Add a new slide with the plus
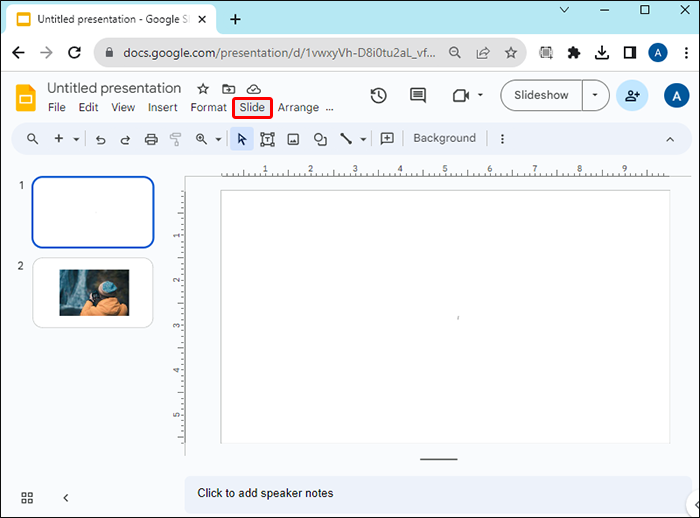Viewport: 700px width, 518px height. 58,139
